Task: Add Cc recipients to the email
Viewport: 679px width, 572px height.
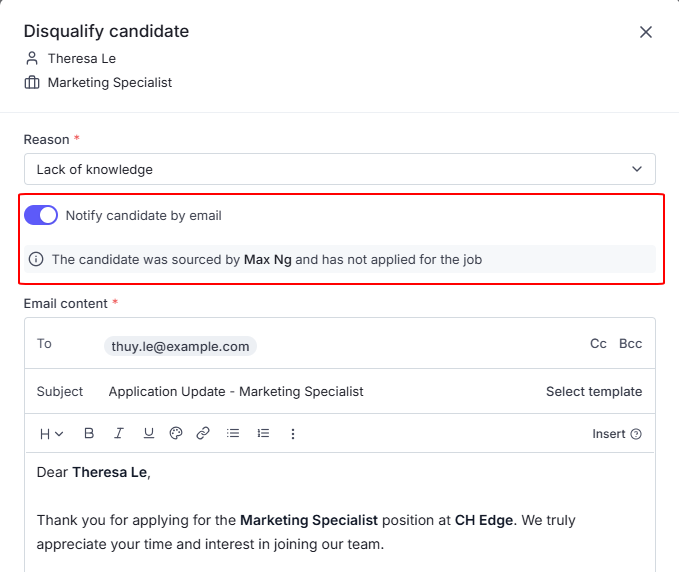Action: (598, 344)
